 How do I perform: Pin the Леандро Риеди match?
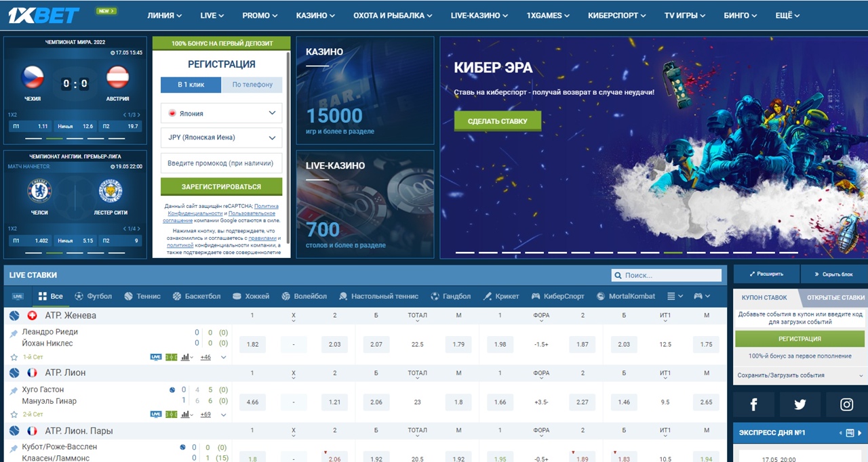tap(14, 334)
